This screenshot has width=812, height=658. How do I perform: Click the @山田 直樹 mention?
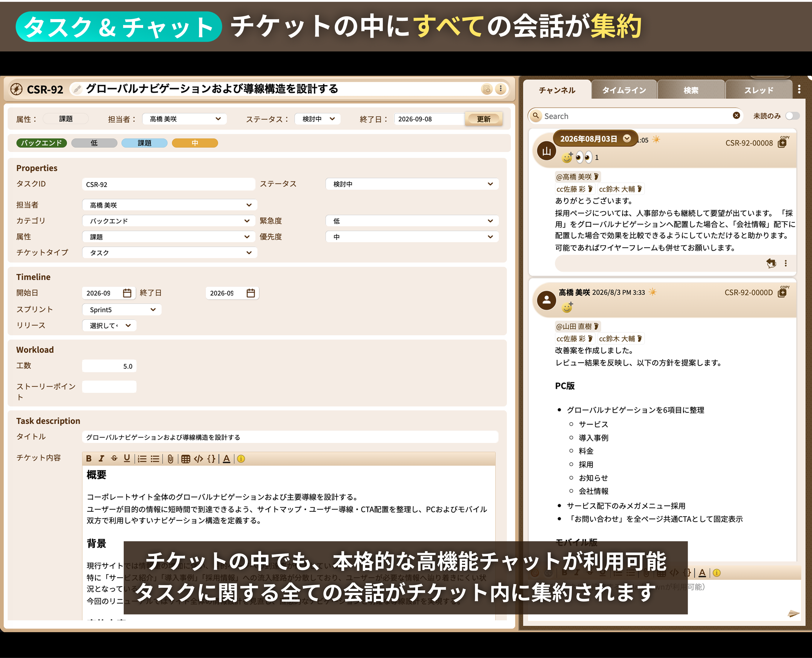coord(577,326)
